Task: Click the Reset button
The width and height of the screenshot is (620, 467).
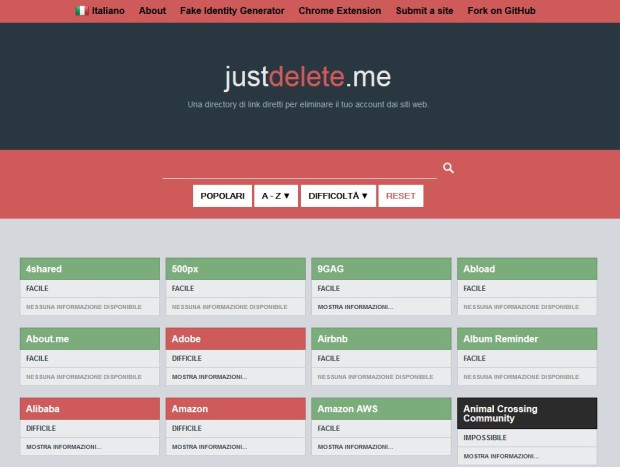Action: click(x=401, y=196)
